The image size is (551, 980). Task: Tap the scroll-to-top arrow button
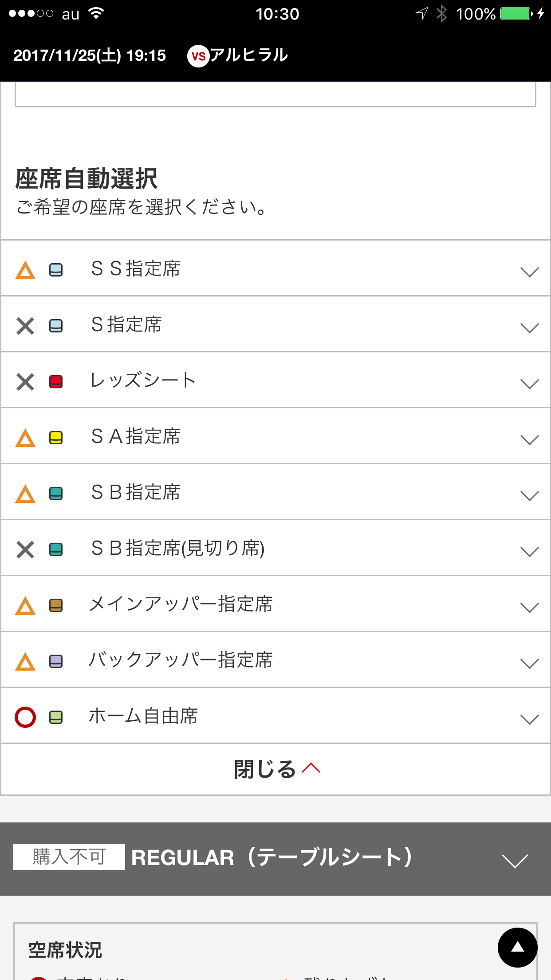coord(517,947)
